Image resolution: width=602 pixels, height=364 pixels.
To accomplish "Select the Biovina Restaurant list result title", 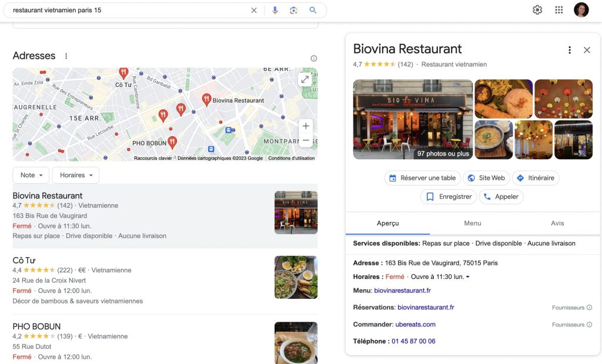I will click(x=48, y=196).
